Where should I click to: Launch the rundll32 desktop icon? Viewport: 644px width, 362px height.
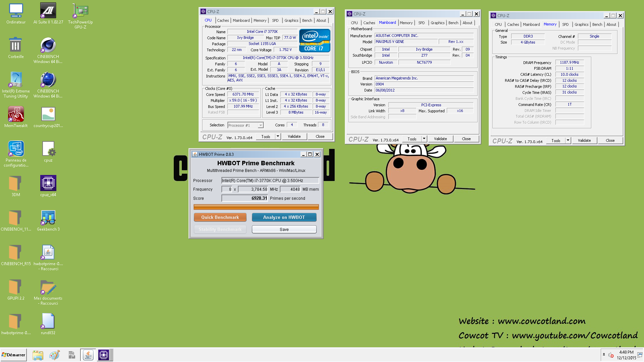coord(48,324)
